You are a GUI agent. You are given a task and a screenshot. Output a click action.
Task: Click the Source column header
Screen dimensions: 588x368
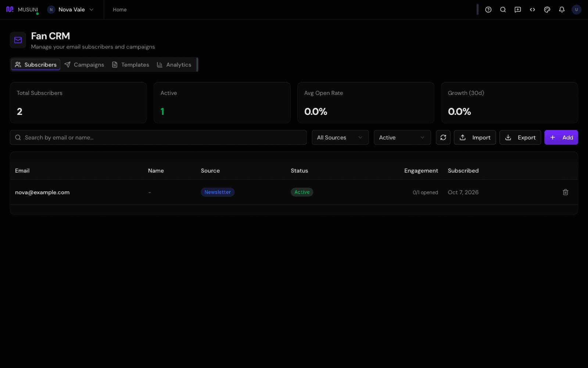tap(210, 171)
